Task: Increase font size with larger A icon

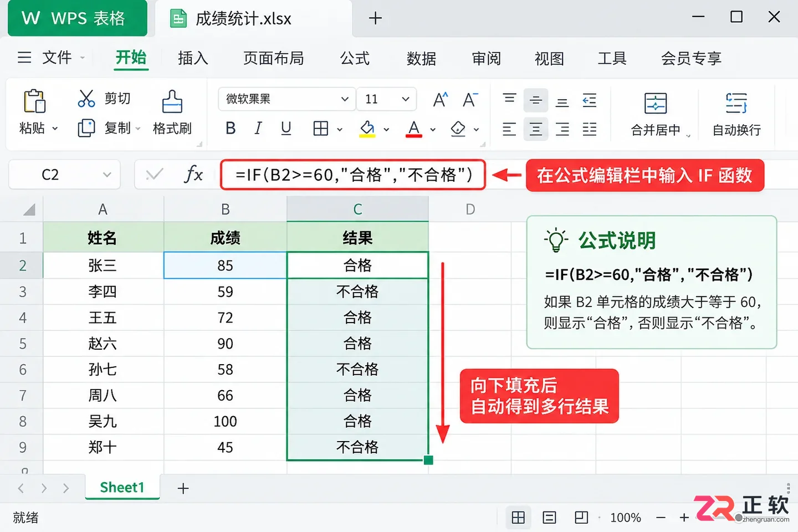Action: (x=441, y=100)
